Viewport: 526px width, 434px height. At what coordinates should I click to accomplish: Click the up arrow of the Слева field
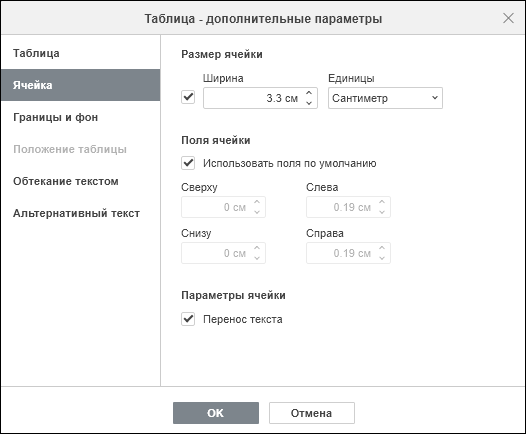(x=382, y=202)
